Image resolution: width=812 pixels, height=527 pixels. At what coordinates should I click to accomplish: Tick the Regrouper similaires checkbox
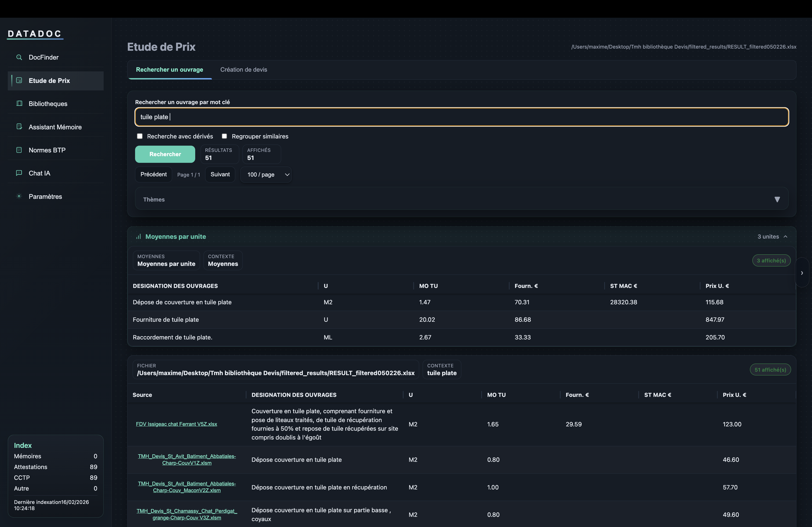224,136
